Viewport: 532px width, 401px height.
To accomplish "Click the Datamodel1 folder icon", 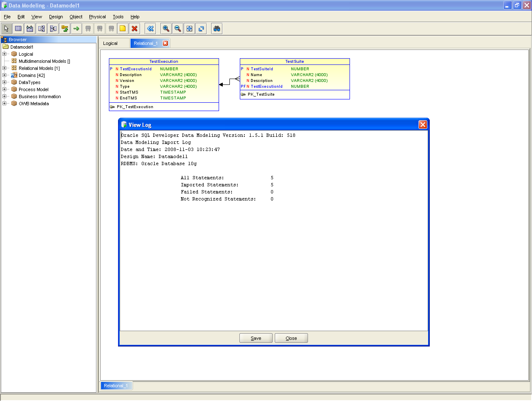I will coord(6,47).
